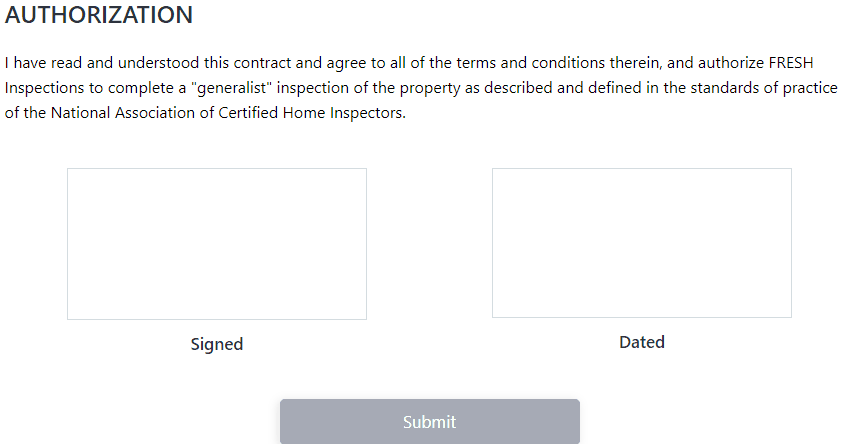This screenshot has width=842, height=444.
Task: Click inside the Dated entry box
Action: click(x=641, y=243)
